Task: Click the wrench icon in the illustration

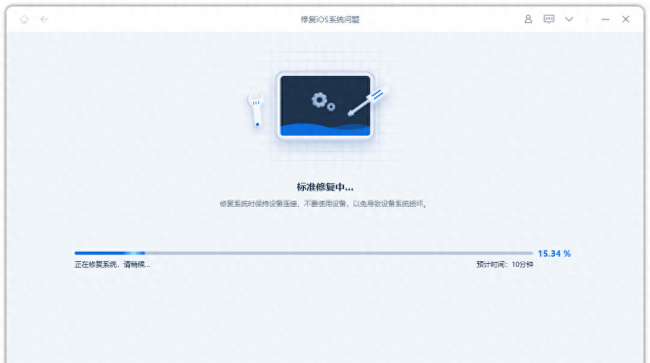Action: (x=256, y=110)
